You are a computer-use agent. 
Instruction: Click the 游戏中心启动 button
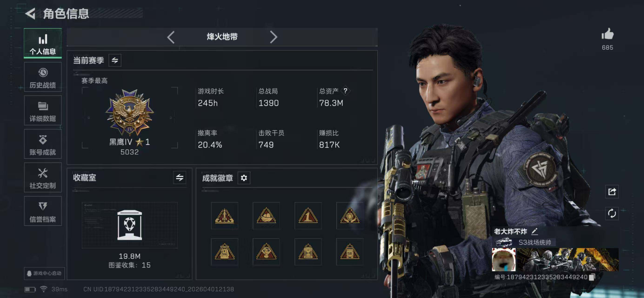44,273
